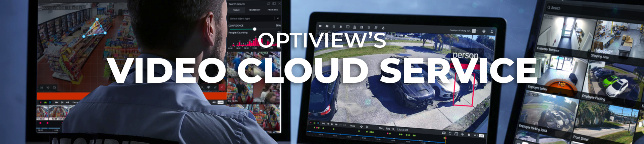This screenshot has height=144, width=644.
Task: Pop out the Search results panel
Action: point(268,3)
